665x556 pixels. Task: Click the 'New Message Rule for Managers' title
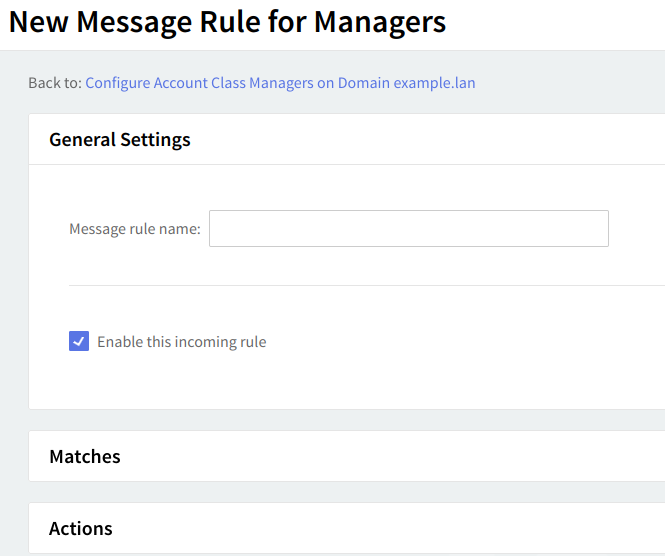(227, 22)
